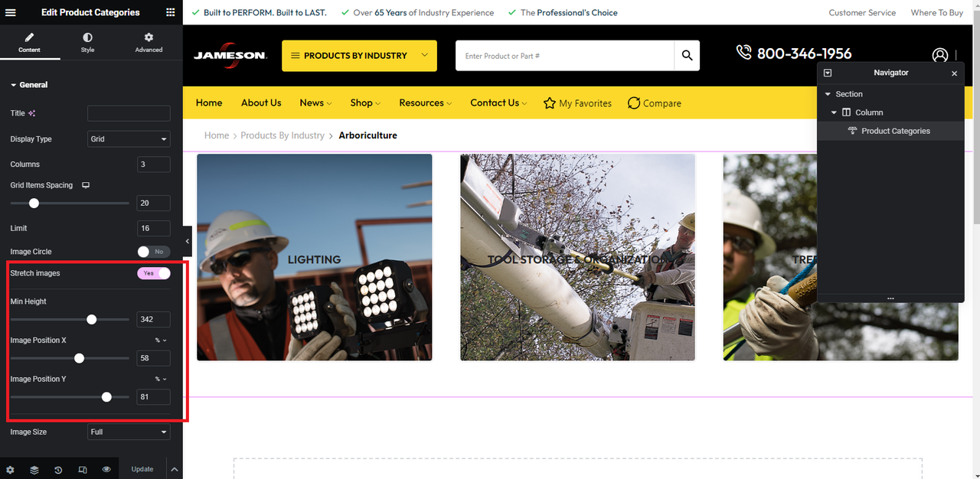Viewport: 980px width, 479px height.
Task: Click the Products By Industry breadcrumb link
Action: pos(283,135)
